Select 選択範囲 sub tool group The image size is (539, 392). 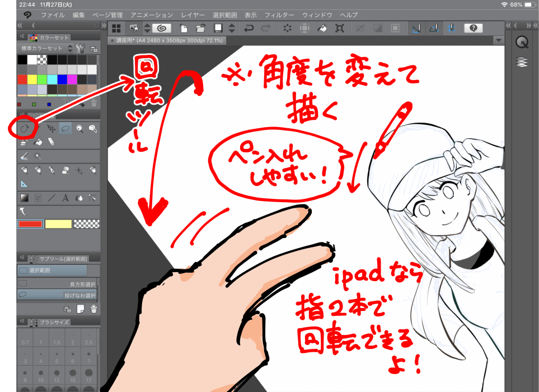click(52, 270)
